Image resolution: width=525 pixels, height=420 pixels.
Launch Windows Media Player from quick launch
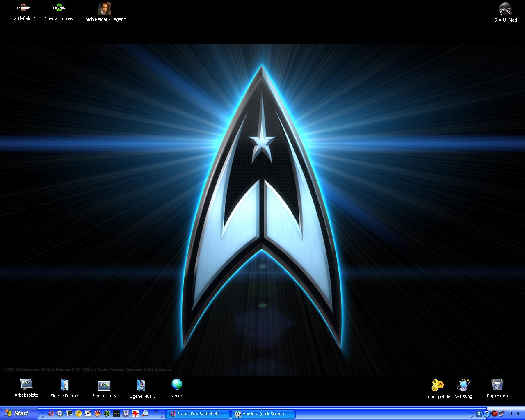pos(60,413)
